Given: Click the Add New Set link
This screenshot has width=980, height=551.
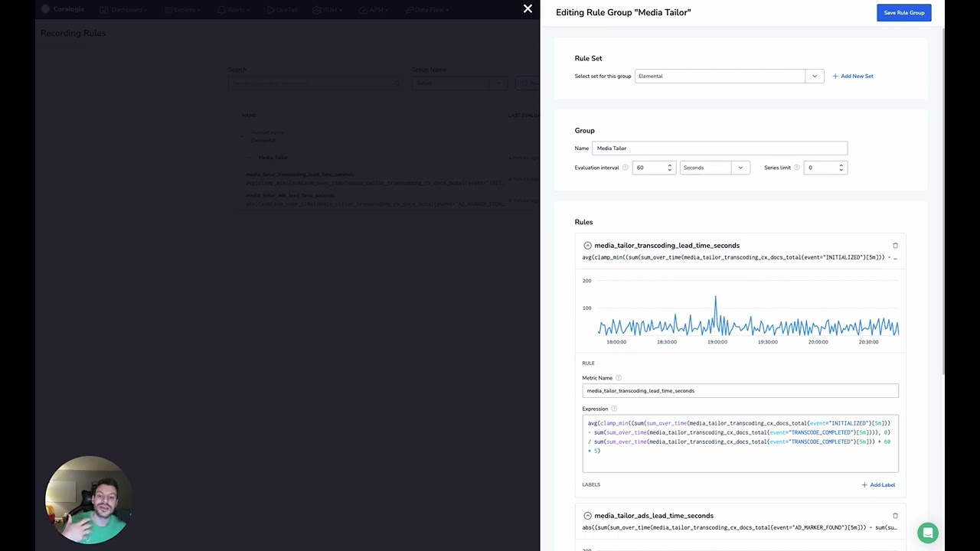Looking at the screenshot, I should (853, 76).
